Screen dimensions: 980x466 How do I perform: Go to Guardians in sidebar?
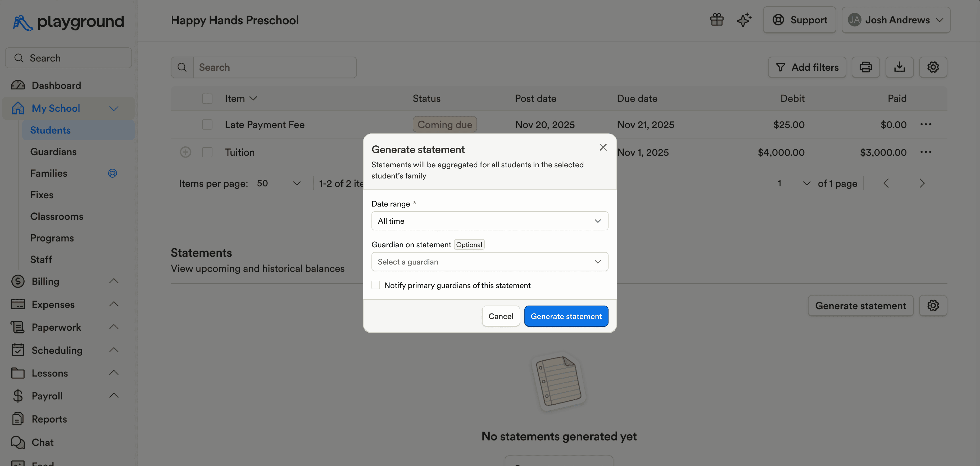coord(53,152)
